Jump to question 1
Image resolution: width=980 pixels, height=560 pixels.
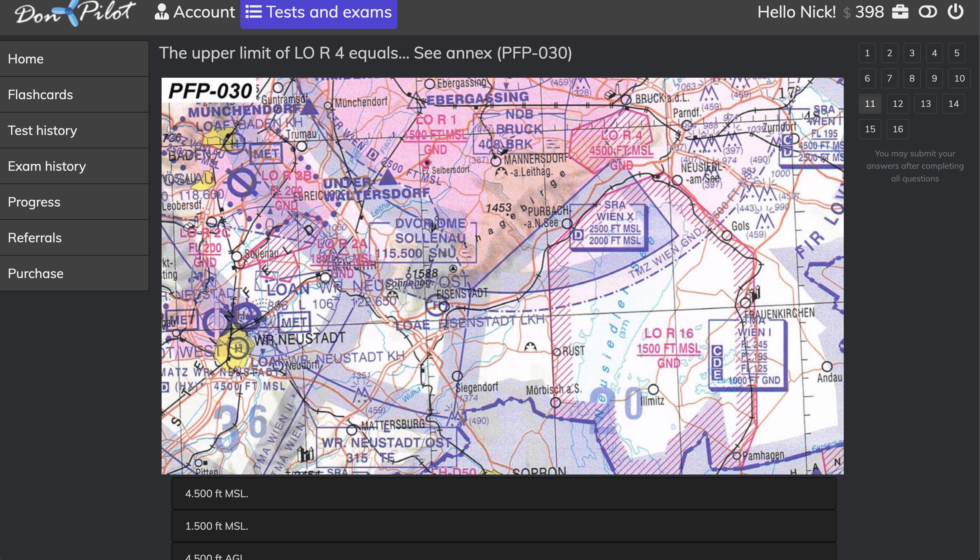(867, 53)
